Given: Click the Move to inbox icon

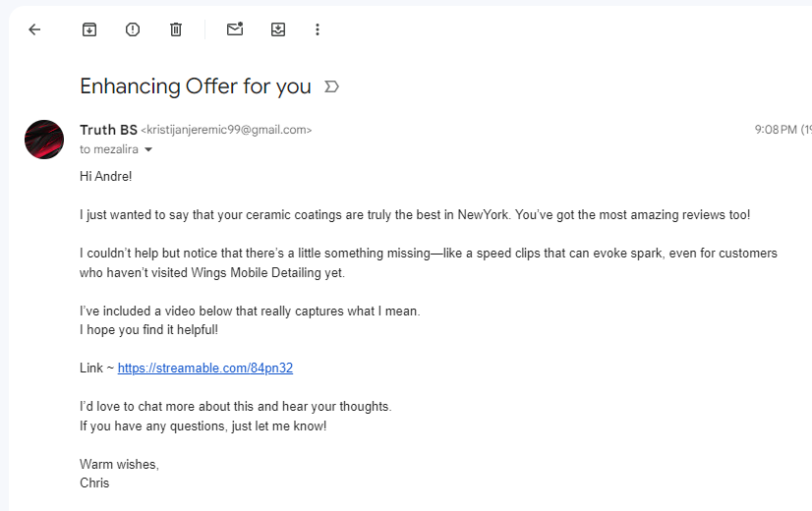Looking at the screenshot, I should point(278,29).
